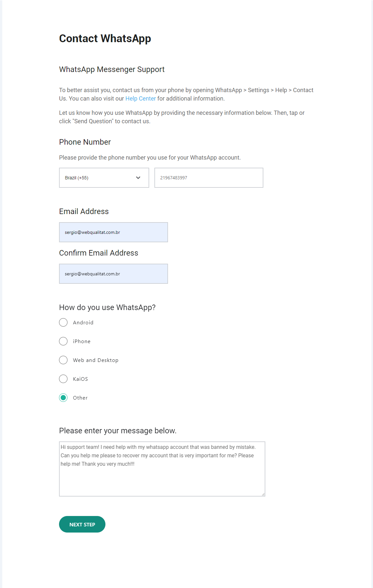This screenshot has height=588, width=373.
Task: Select the iPhone radio circle
Action: pyautogui.click(x=63, y=341)
